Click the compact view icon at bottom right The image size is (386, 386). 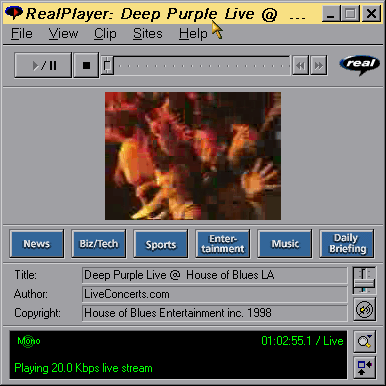point(364,367)
